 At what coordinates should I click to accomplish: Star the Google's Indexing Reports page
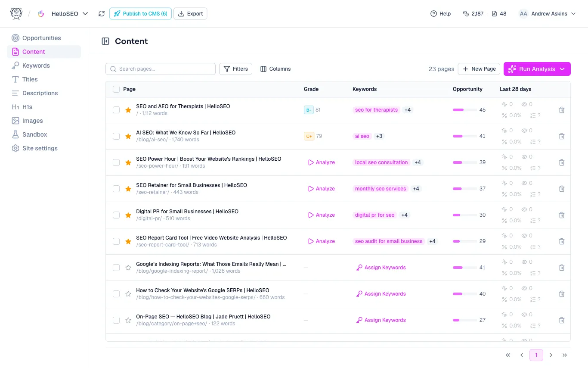pos(128,268)
